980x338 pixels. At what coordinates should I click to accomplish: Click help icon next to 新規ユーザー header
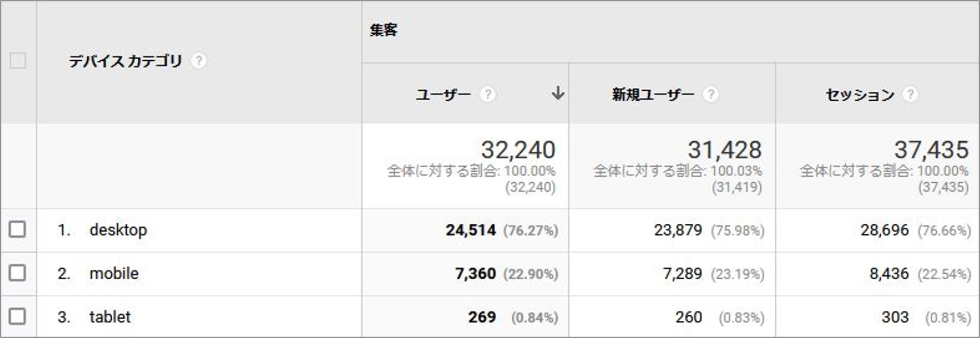point(710,94)
